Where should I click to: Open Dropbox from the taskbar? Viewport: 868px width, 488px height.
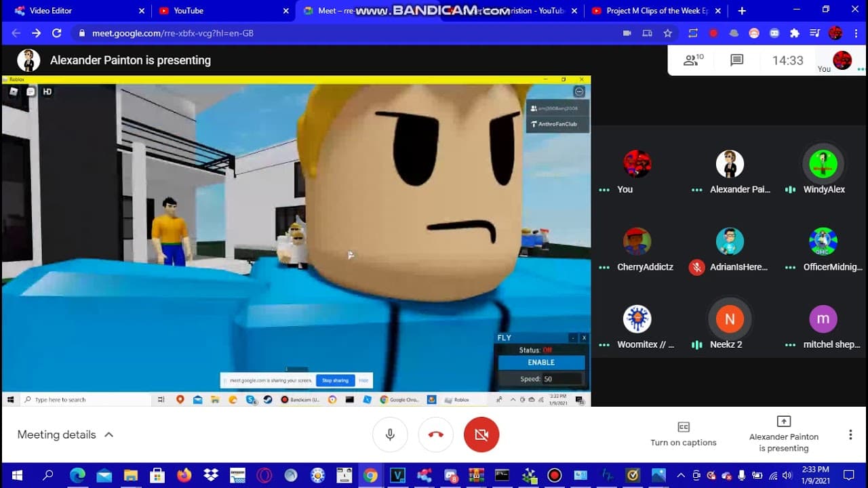click(x=211, y=475)
